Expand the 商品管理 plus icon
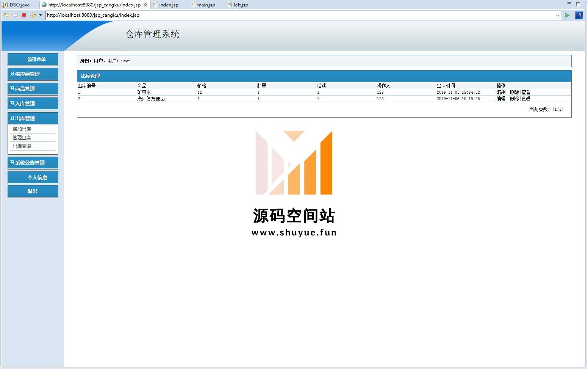 click(12, 88)
